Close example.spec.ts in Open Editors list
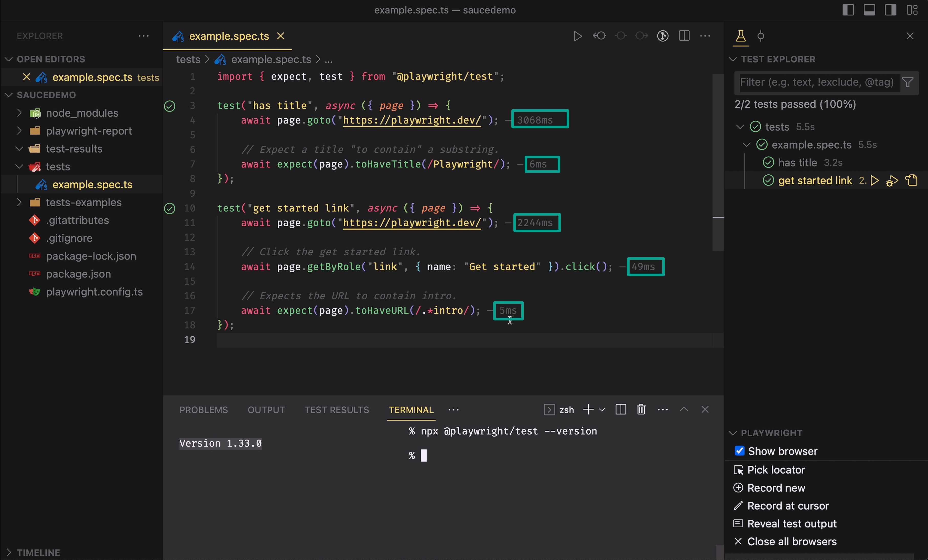This screenshot has height=560, width=928. (26, 77)
